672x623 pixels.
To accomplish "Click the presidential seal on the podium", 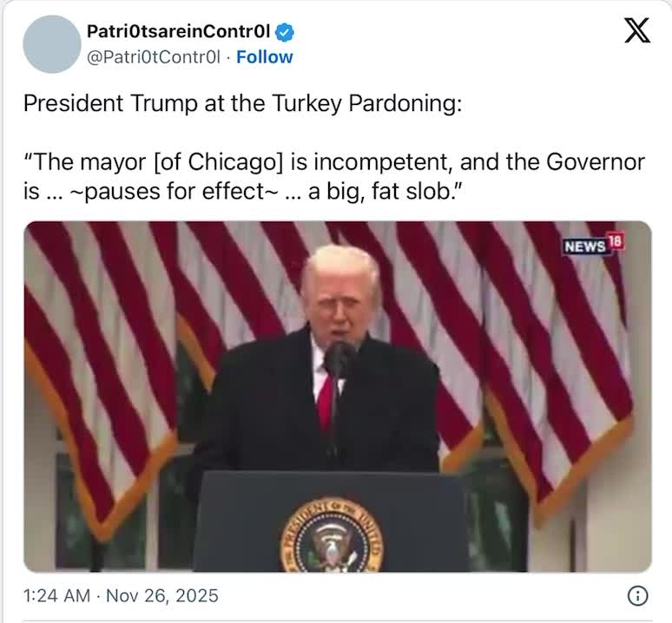I will pyautogui.click(x=332, y=535).
